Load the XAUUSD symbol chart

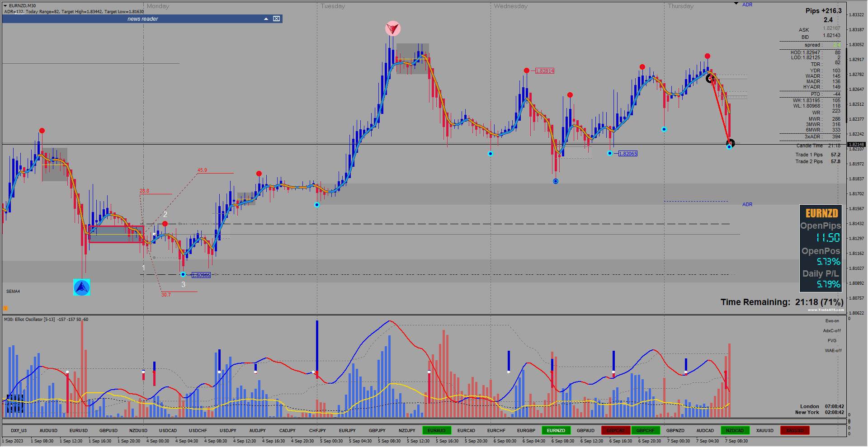click(764, 431)
